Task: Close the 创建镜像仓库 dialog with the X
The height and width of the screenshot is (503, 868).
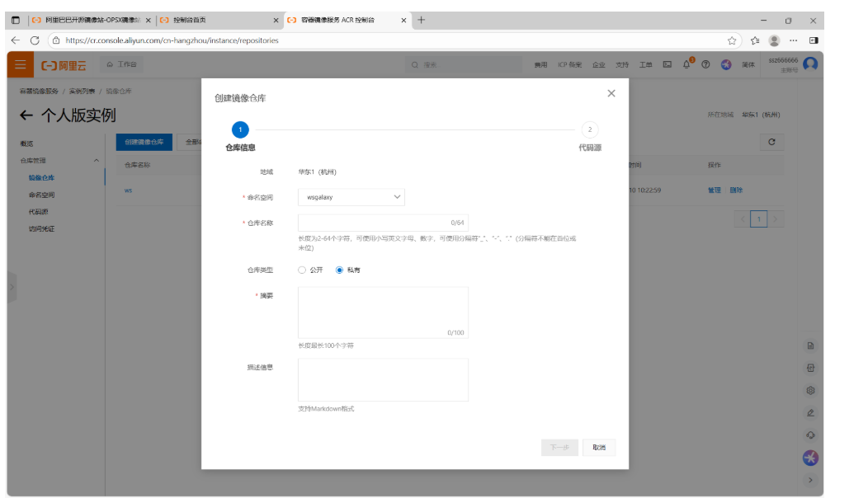Action: 611,93
